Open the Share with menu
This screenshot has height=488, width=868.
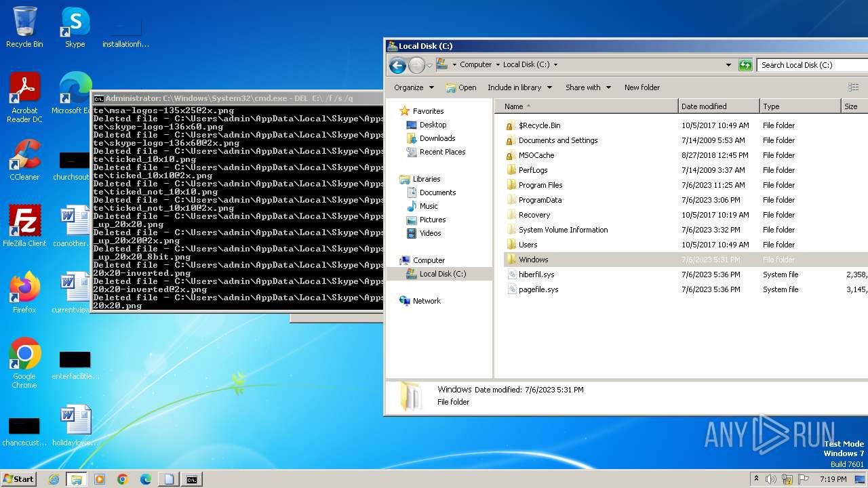click(x=588, y=87)
